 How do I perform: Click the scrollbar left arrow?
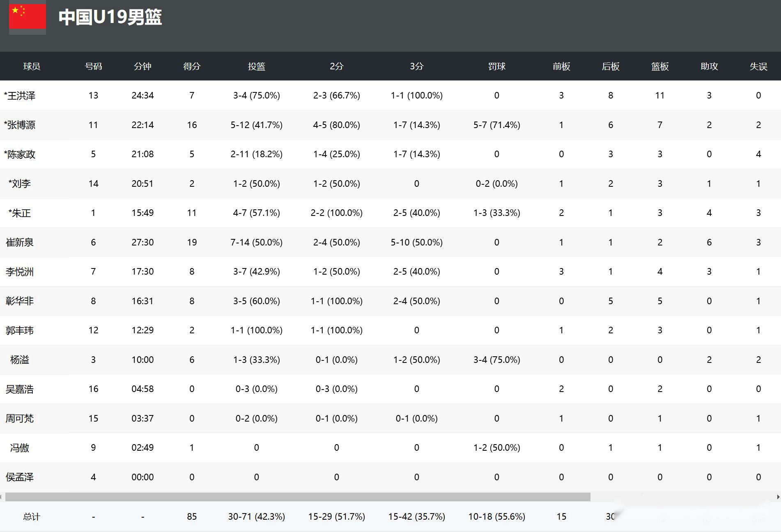click(2, 497)
